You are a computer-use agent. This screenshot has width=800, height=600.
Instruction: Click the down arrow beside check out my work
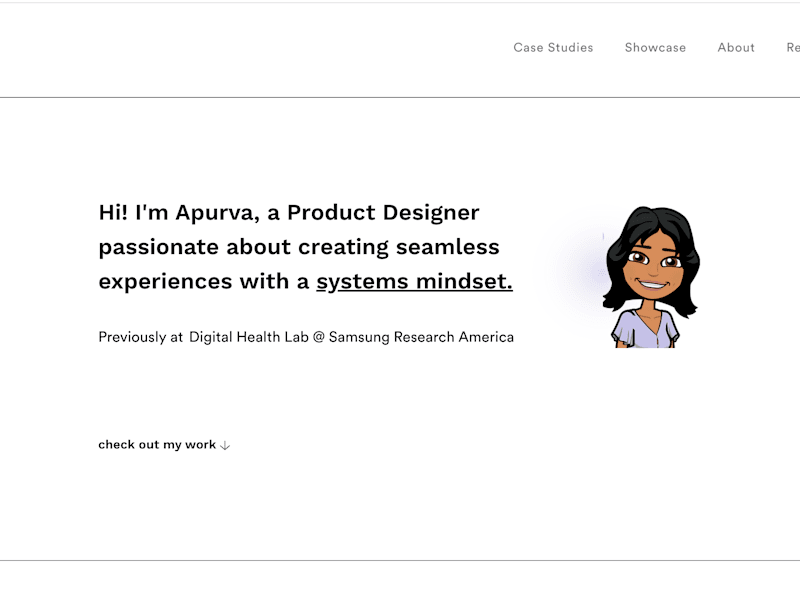coord(225,445)
